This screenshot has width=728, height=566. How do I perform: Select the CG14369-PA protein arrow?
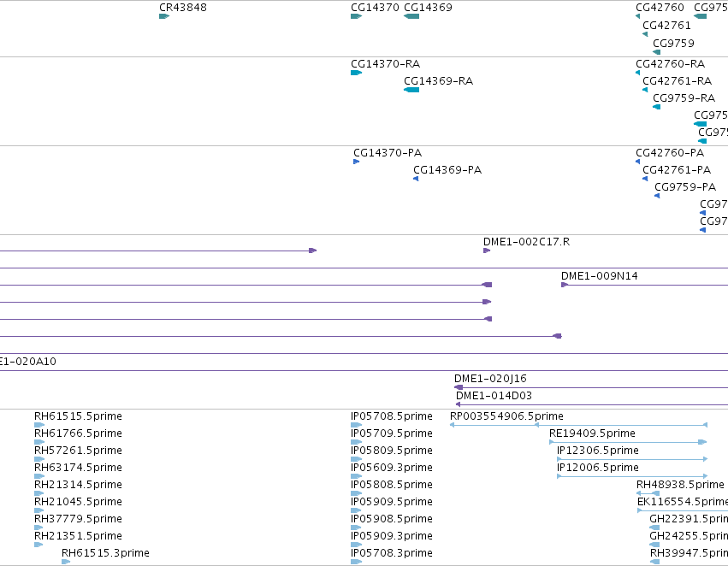[x=416, y=179]
